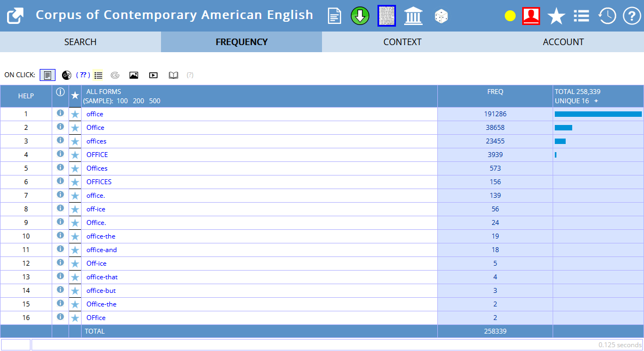Favorite the 'office-but' row 14 star
The width and height of the screenshot is (644, 351).
(75, 291)
